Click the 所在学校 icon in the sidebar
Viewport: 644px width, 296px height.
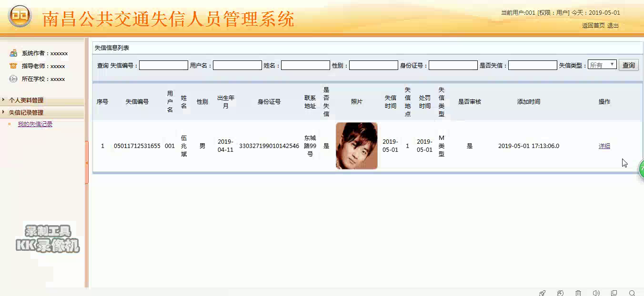pos(13,79)
